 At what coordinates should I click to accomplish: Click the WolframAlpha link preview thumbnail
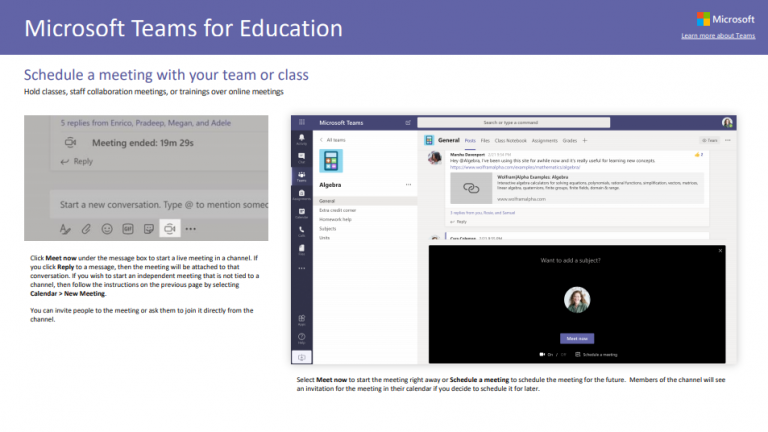pos(471,188)
